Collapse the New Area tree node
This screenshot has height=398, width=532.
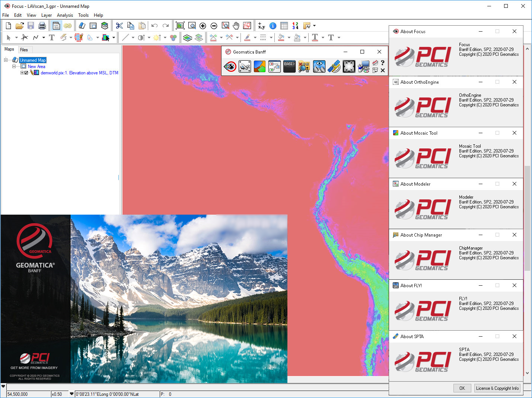pyautogui.click(x=14, y=66)
